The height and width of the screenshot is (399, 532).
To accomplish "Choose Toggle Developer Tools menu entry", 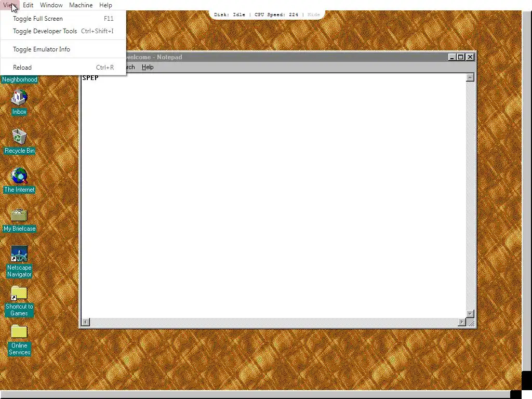I will click(x=63, y=31).
